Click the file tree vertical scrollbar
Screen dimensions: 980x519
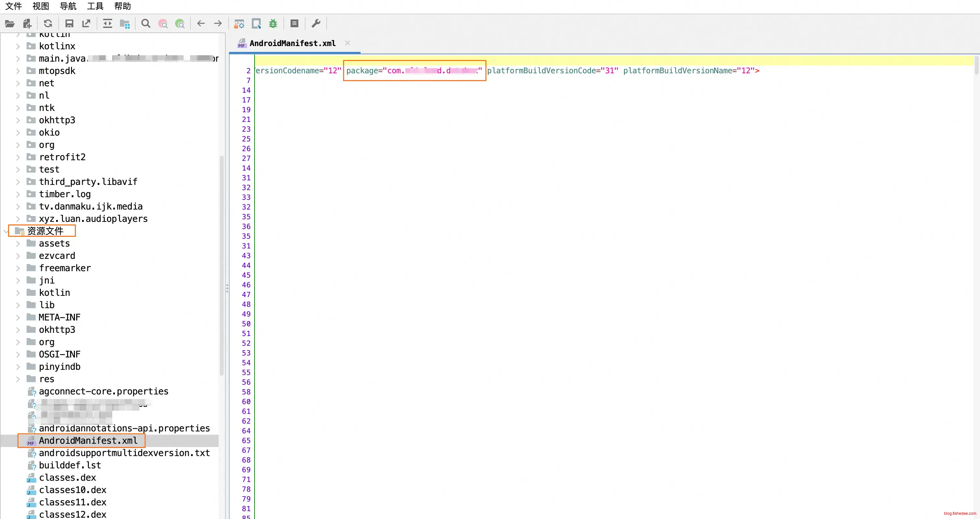(222, 266)
